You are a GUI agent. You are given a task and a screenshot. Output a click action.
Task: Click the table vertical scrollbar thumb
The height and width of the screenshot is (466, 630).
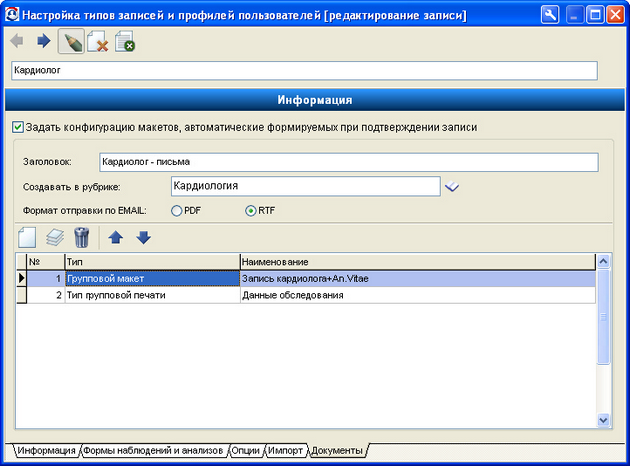pos(603,317)
